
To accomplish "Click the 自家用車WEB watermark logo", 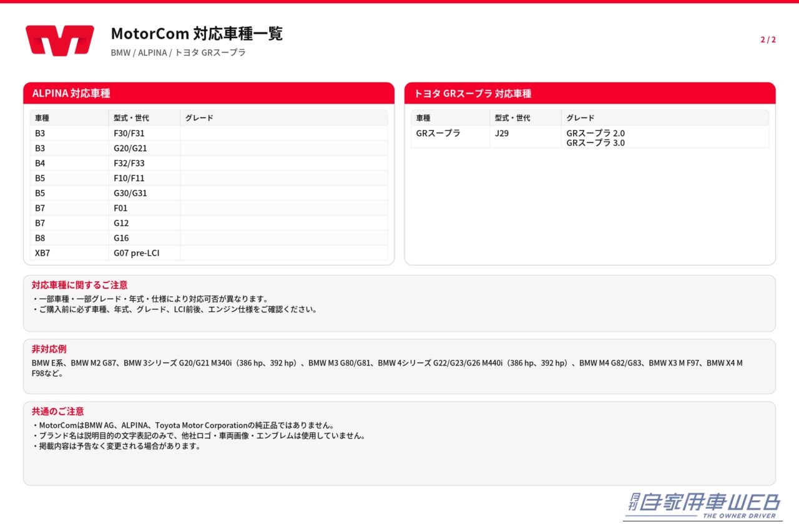I will click(702, 506).
